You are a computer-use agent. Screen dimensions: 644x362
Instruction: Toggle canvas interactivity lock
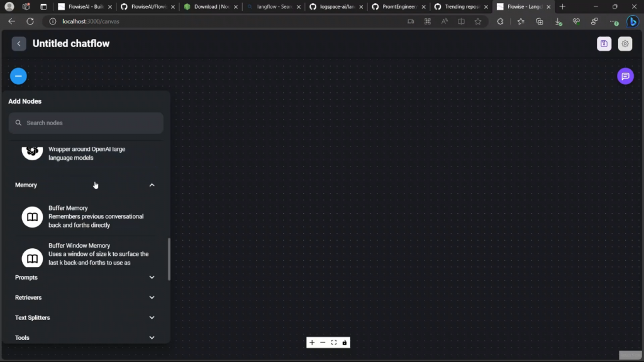345,343
